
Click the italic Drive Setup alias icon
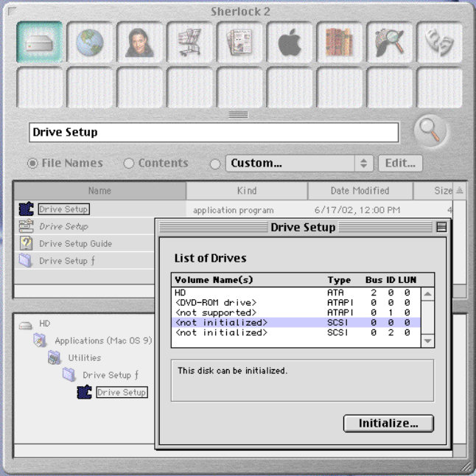[26, 226]
